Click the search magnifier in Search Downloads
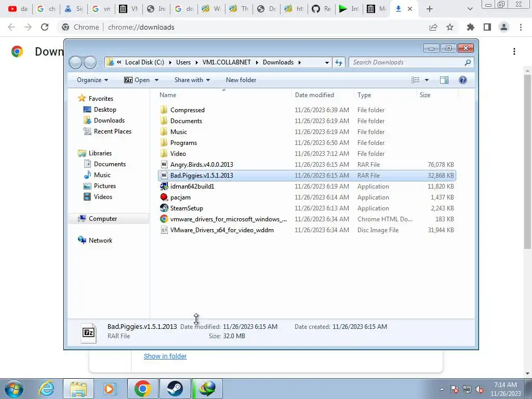 click(468, 62)
